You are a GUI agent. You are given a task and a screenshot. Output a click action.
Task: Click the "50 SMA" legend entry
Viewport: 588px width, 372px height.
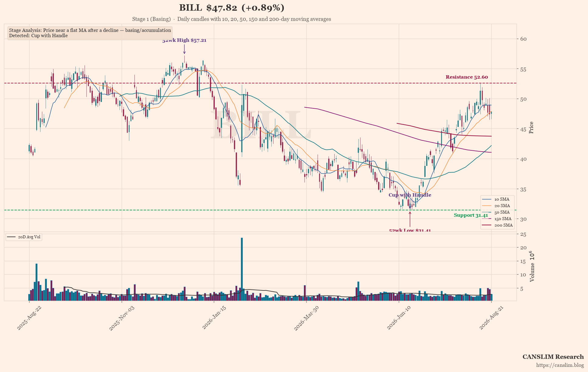497,212
